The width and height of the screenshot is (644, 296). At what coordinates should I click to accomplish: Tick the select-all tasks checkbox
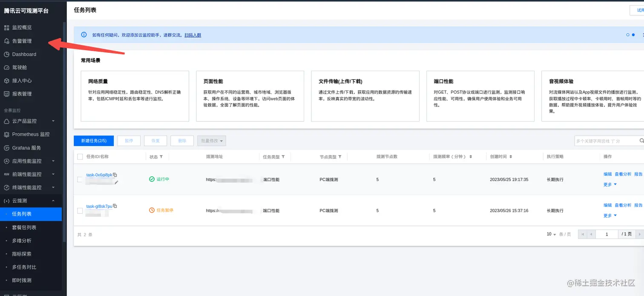coord(80,157)
